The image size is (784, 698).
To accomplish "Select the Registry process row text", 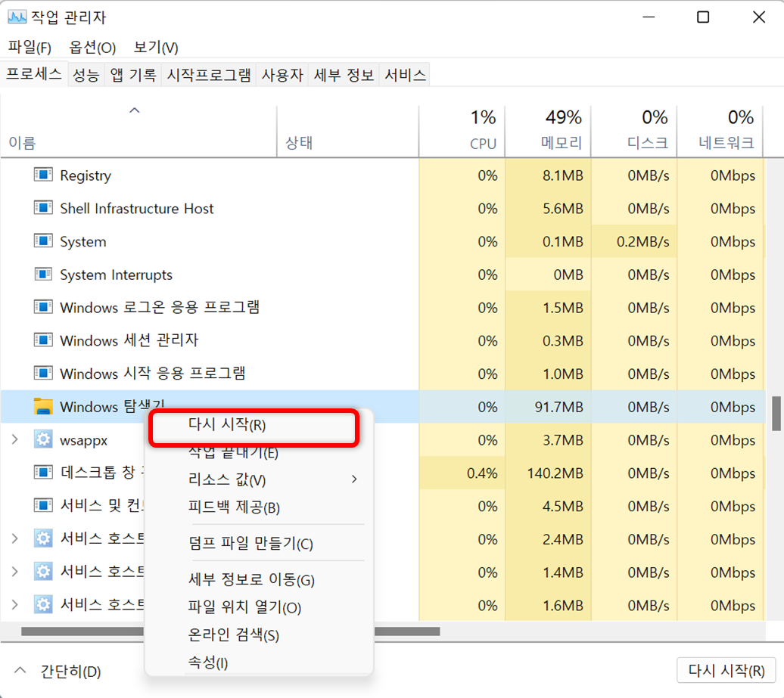I will 86,175.
